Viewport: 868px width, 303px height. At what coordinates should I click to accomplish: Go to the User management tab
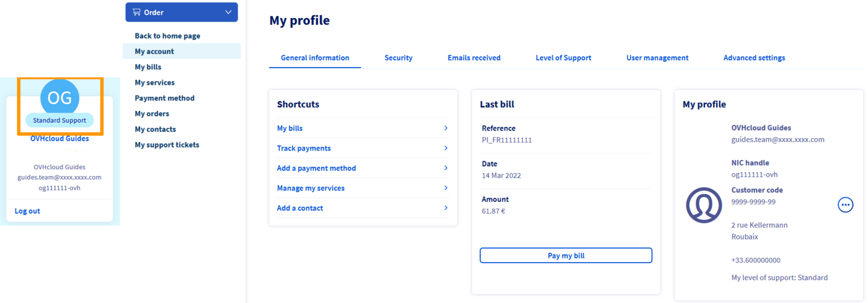[657, 58]
